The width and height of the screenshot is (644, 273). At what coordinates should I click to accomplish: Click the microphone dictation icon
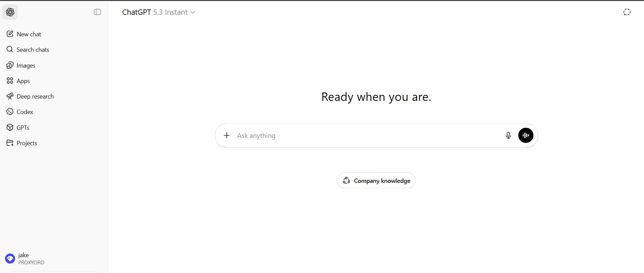pyautogui.click(x=508, y=135)
